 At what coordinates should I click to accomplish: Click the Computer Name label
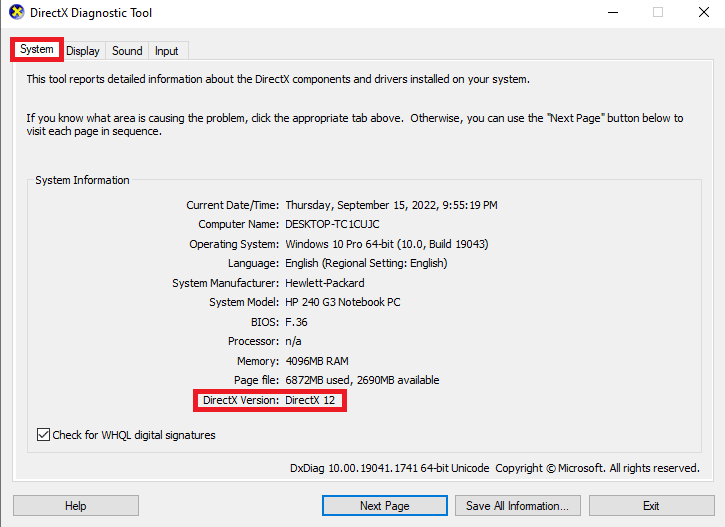coord(239,224)
